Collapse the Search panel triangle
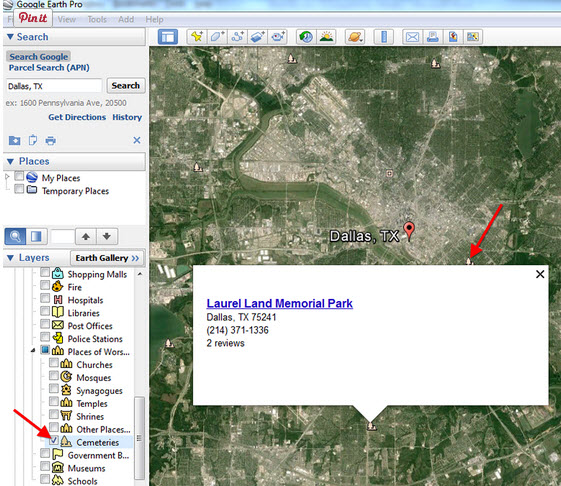The image size is (561, 486). tap(10, 37)
